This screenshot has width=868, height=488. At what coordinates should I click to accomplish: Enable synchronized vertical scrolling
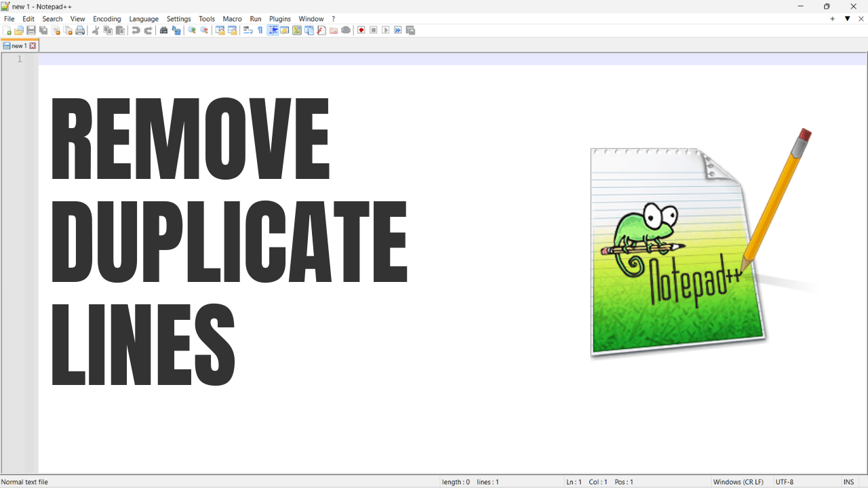[220, 30]
